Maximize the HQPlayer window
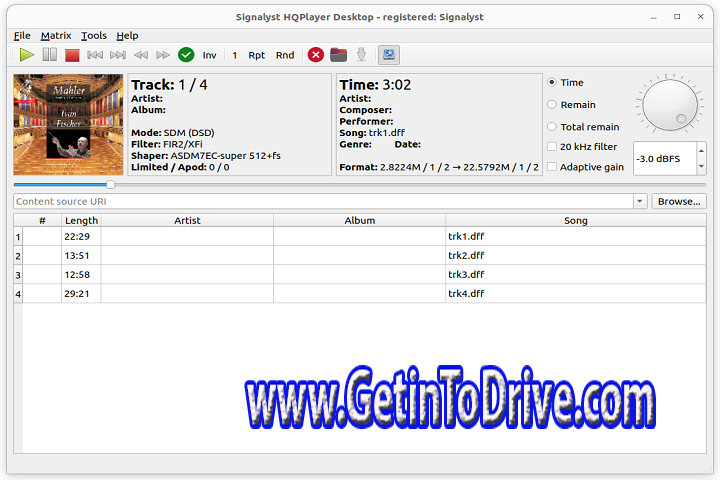The image size is (720, 480). click(x=677, y=17)
